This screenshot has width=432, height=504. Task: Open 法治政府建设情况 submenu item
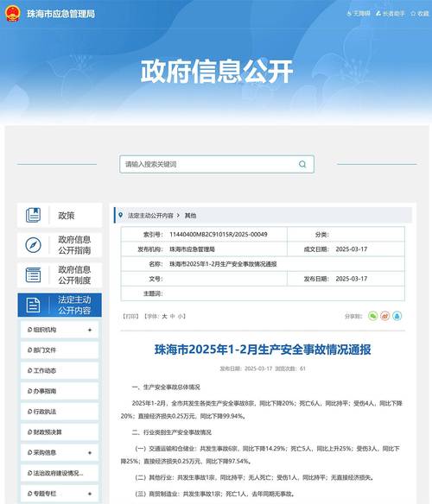coord(60,473)
